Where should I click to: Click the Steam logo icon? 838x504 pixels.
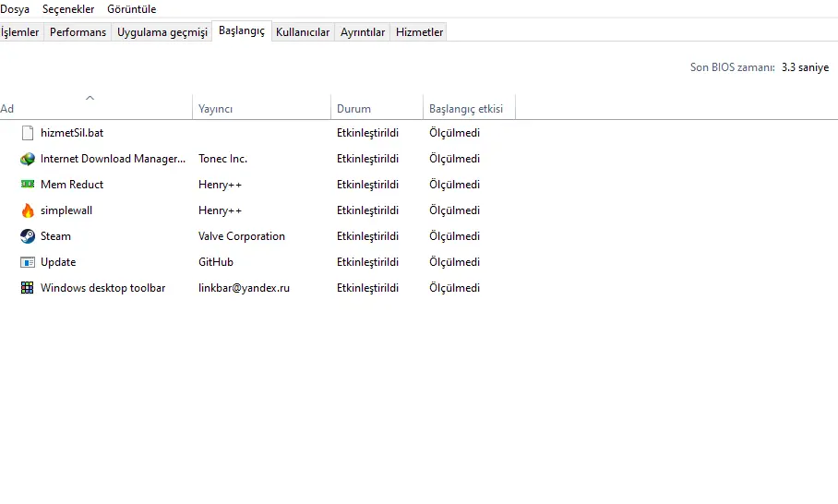(x=28, y=236)
